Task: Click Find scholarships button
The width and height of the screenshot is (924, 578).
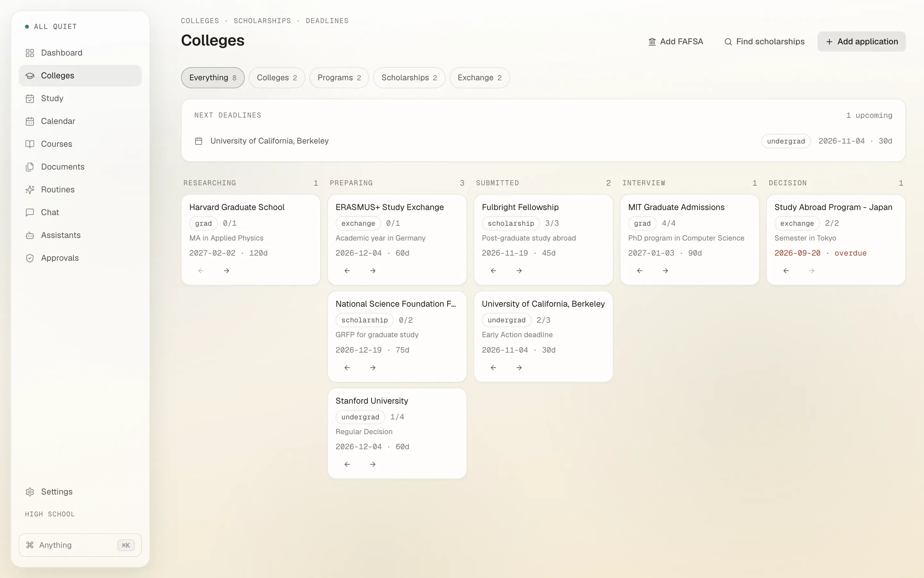Action: [x=765, y=42]
